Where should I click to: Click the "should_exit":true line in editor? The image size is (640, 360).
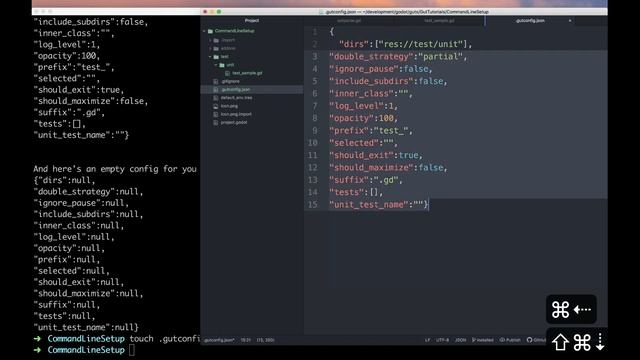pyautogui.click(x=376, y=155)
